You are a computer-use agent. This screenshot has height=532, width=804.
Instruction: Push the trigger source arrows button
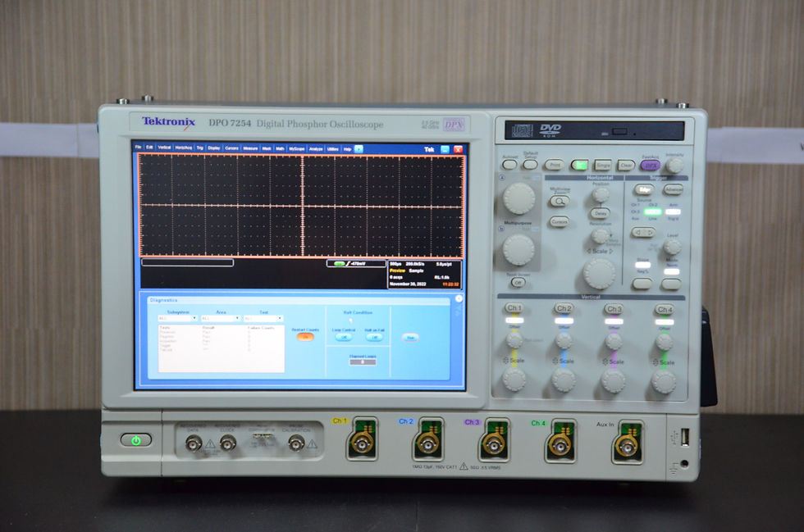(x=643, y=232)
